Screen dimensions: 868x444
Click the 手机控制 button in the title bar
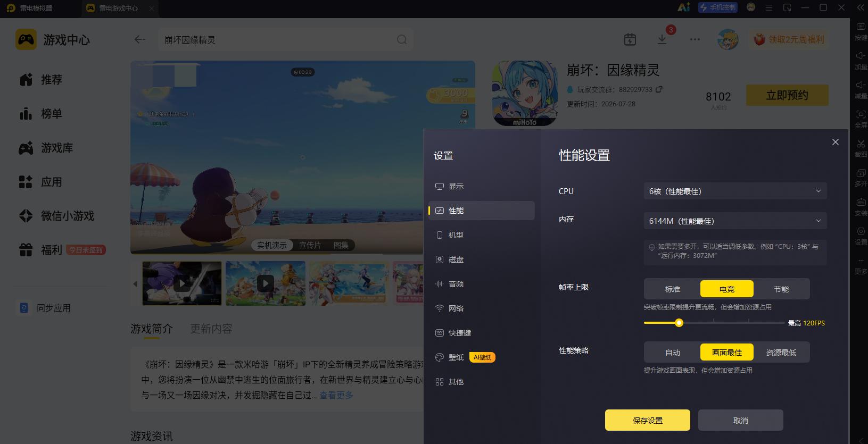click(x=717, y=7)
